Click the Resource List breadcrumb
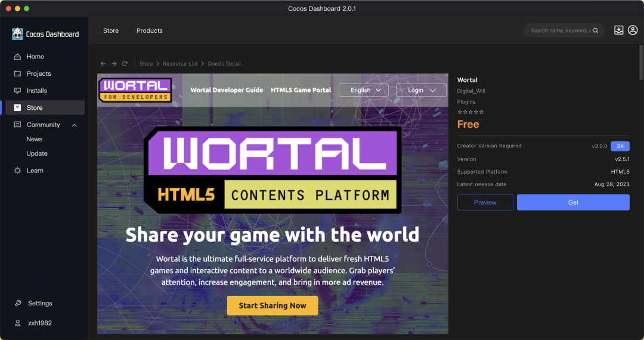The width and height of the screenshot is (644, 340). click(x=180, y=64)
